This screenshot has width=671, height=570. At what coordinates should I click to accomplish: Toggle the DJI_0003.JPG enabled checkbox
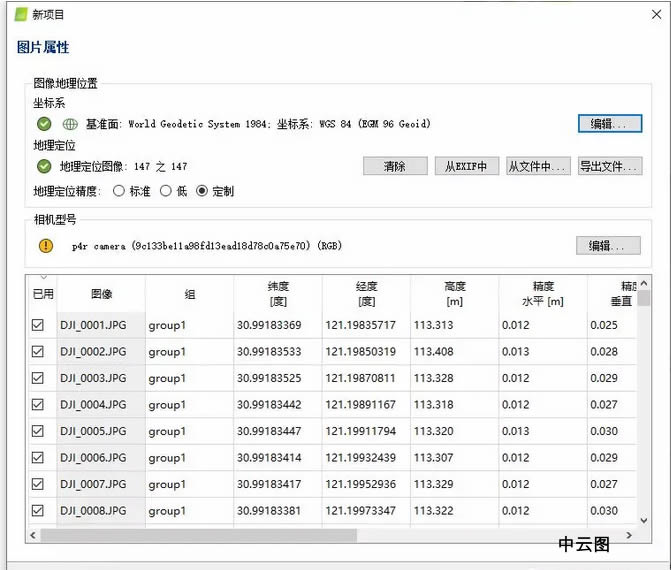(38, 378)
